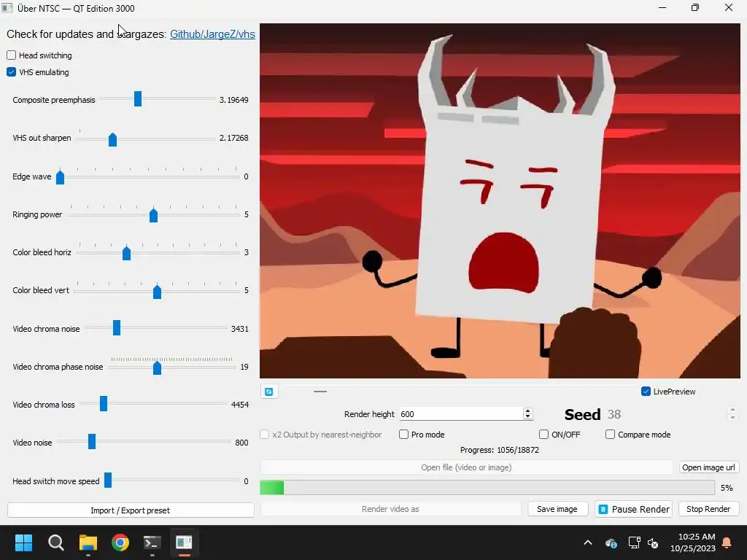Click Color bleed vert slider handle

(x=158, y=291)
